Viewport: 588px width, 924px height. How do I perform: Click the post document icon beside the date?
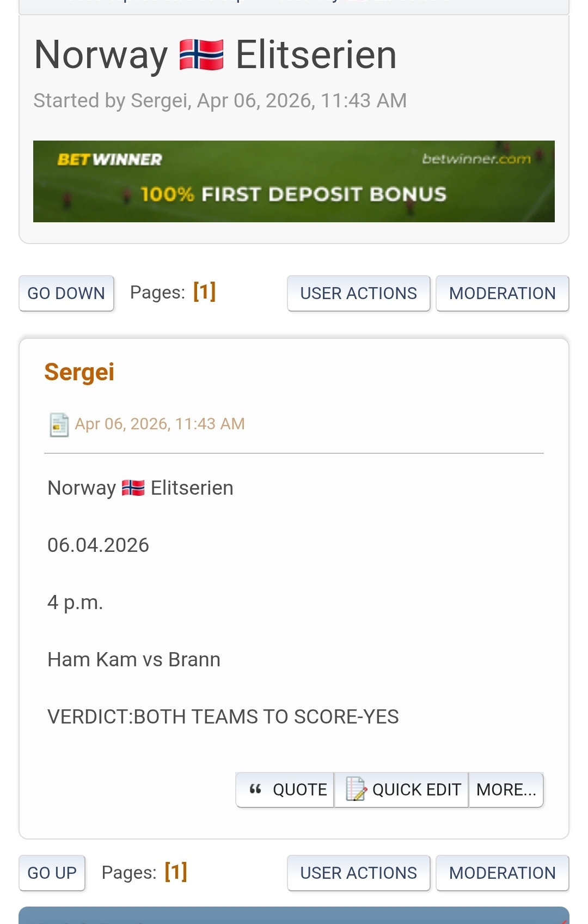pos(59,425)
